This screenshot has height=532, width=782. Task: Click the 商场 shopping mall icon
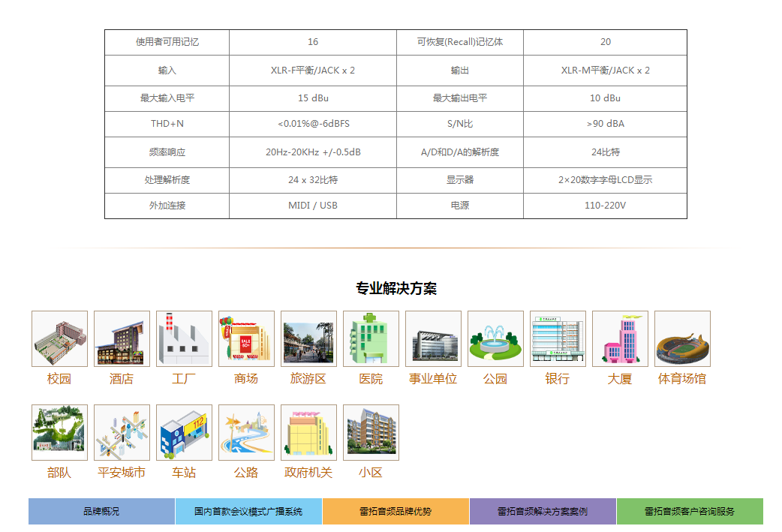click(x=246, y=338)
